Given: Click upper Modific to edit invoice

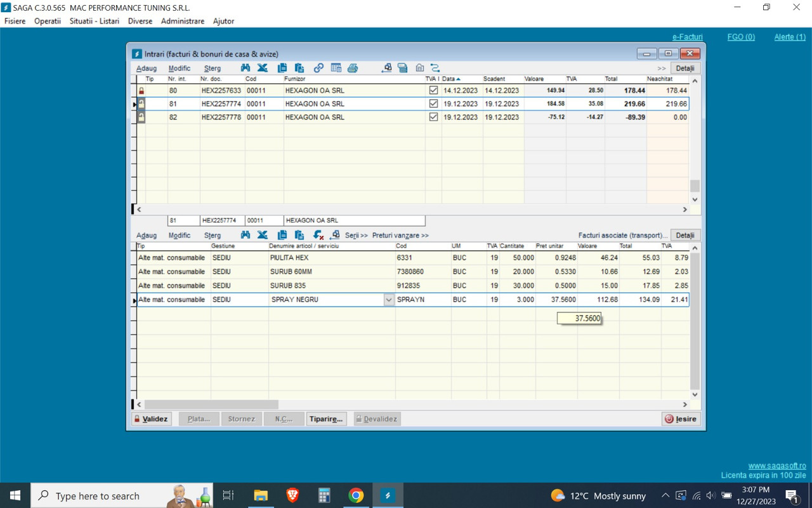Looking at the screenshot, I should pyautogui.click(x=180, y=69).
